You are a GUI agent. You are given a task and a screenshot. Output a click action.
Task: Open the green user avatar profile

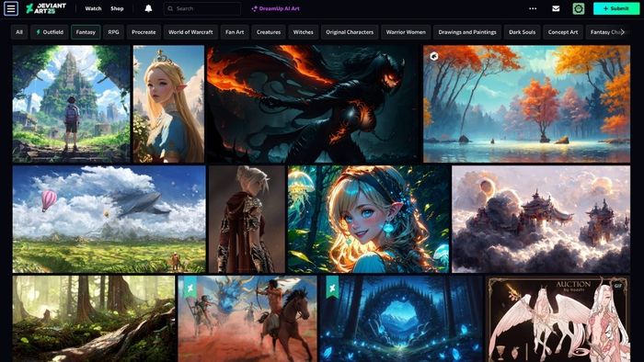[x=579, y=8]
